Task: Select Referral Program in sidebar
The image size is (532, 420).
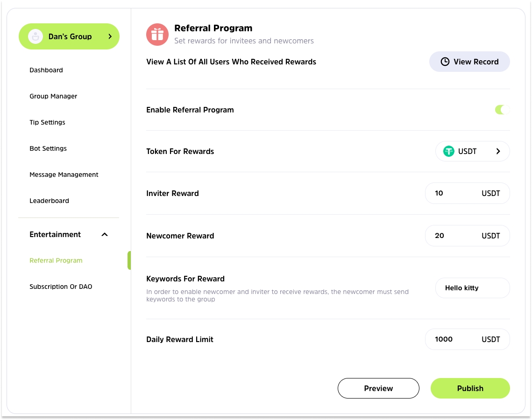Action: coord(56,261)
